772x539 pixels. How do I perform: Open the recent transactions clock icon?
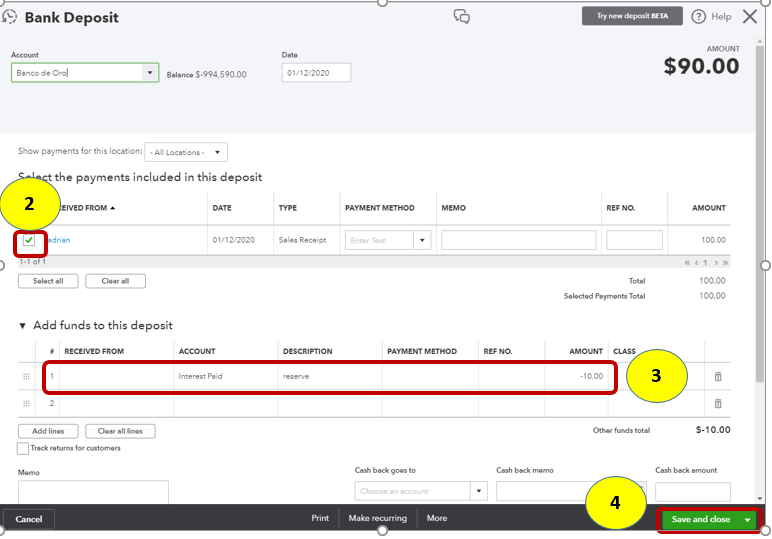[x=9, y=17]
